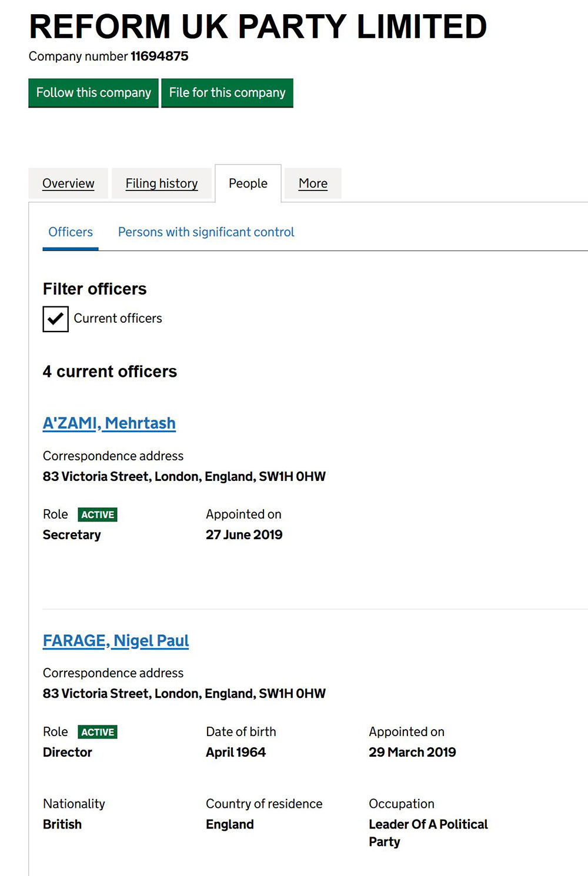Click the company number 11694875

[159, 56]
